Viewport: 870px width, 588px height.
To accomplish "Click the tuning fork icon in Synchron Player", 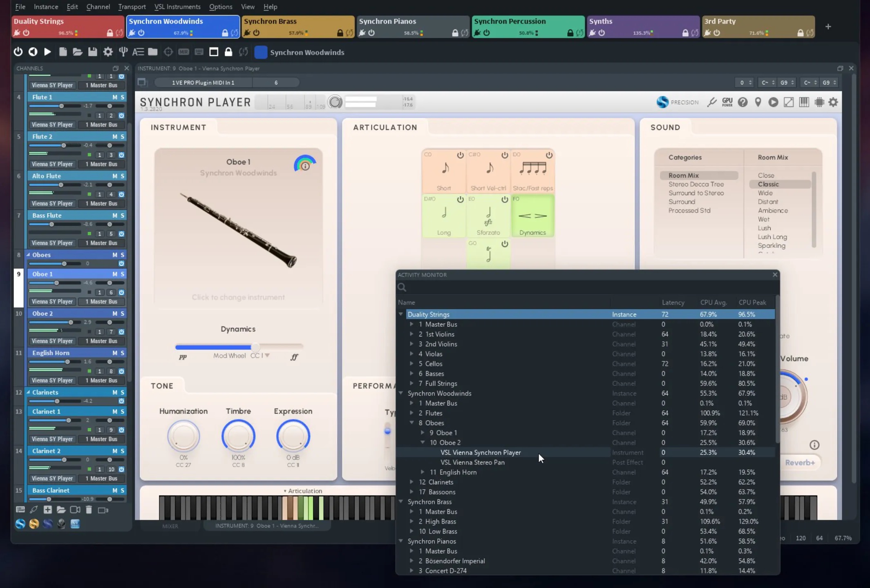I will [712, 102].
